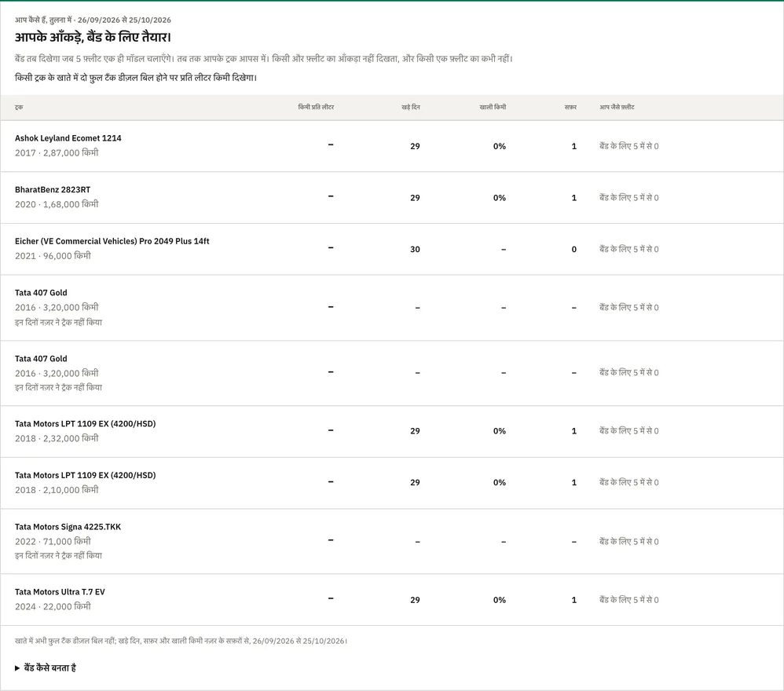The width and height of the screenshot is (784, 691).
Task: Click the trips value 1 in the Ultra T.7 EV row
Action: point(574,600)
